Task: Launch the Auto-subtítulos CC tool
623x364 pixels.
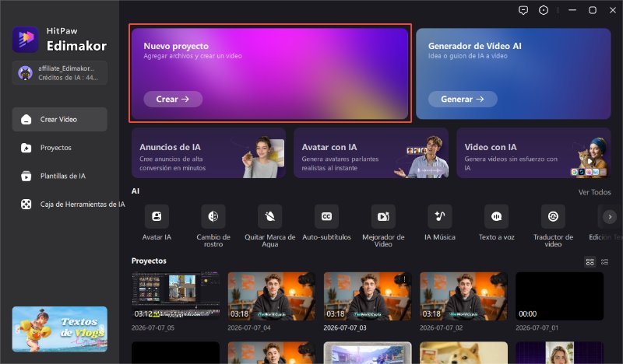Action: tap(326, 216)
